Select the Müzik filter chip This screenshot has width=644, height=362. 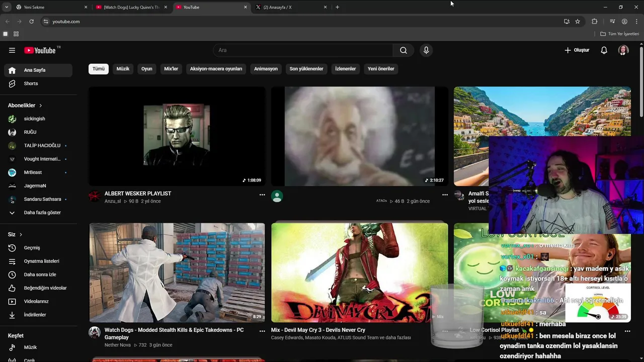[x=123, y=69]
